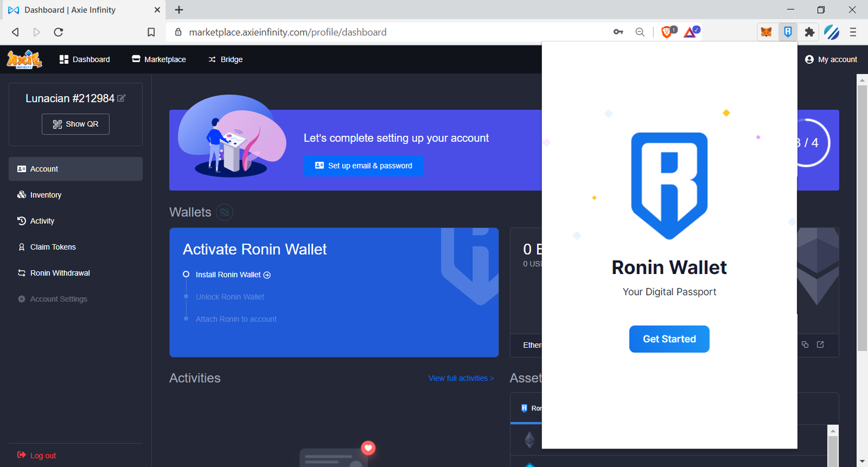Open the Bridge nav item
Screen dimensions: 868x467
click(x=225, y=60)
